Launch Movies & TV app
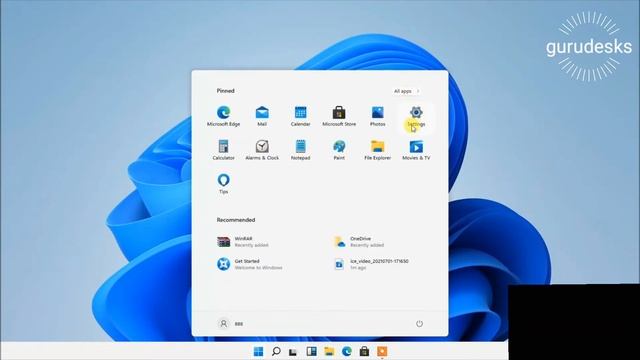 [416, 150]
